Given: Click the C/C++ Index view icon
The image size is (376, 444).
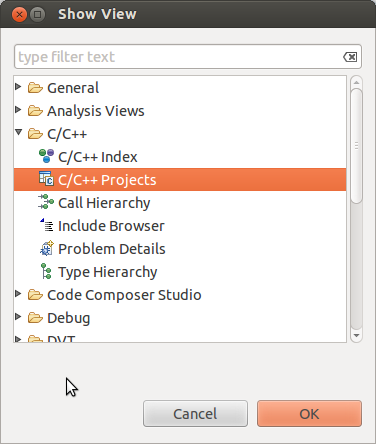Looking at the screenshot, I should click(x=46, y=156).
